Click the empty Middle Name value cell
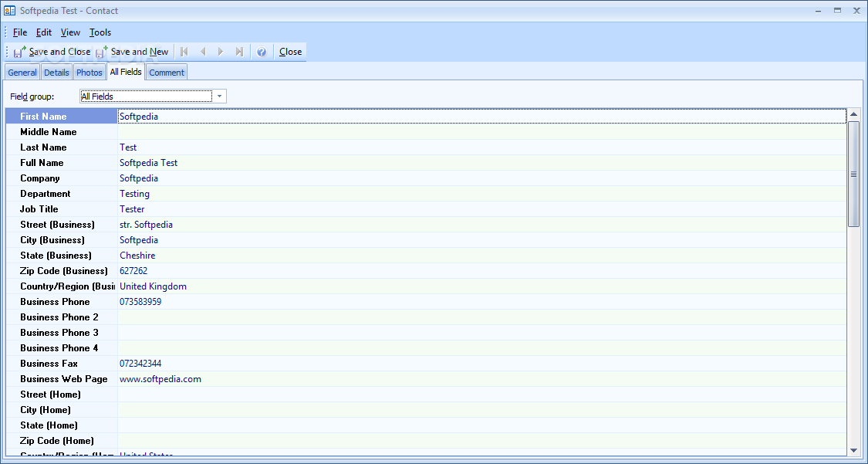 (481, 132)
